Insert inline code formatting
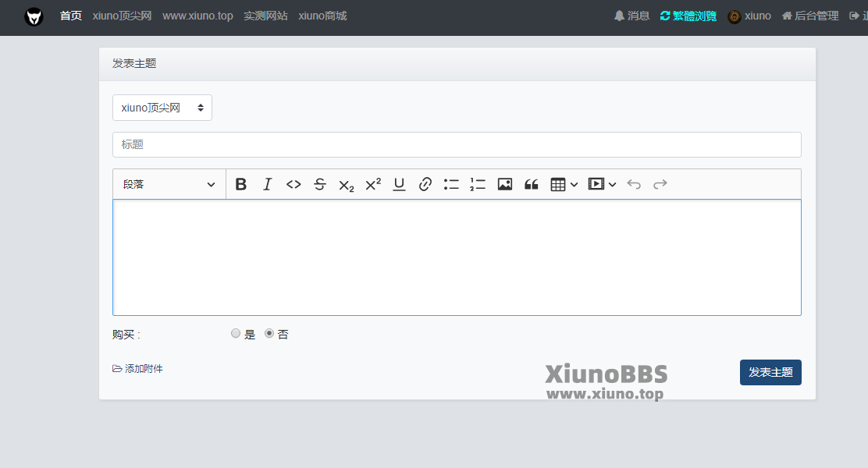Image resolution: width=868 pixels, height=468 pixels. pyautogui.click(x=293, y=184)
